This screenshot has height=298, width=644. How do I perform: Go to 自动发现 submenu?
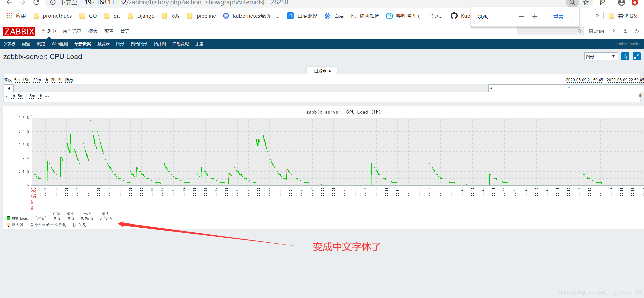coord(180,44)
